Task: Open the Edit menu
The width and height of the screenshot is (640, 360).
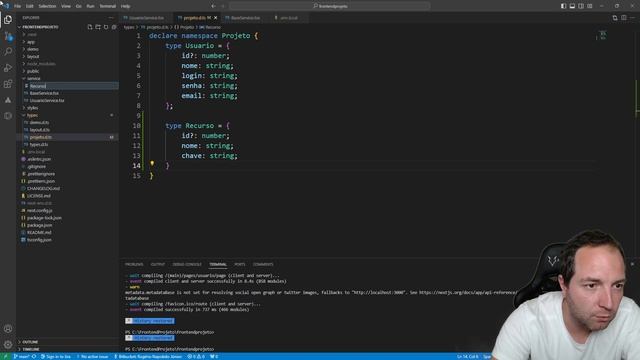Action: [29, 6]
